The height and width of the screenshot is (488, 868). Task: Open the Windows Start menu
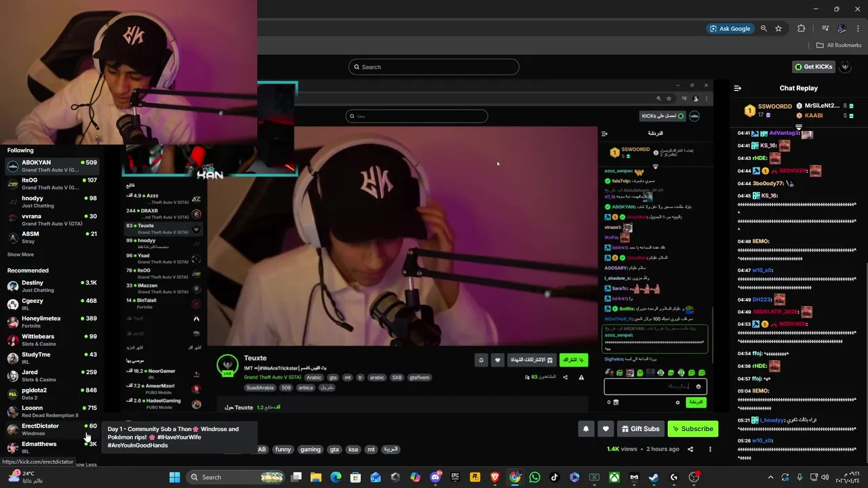pos(174,477)
